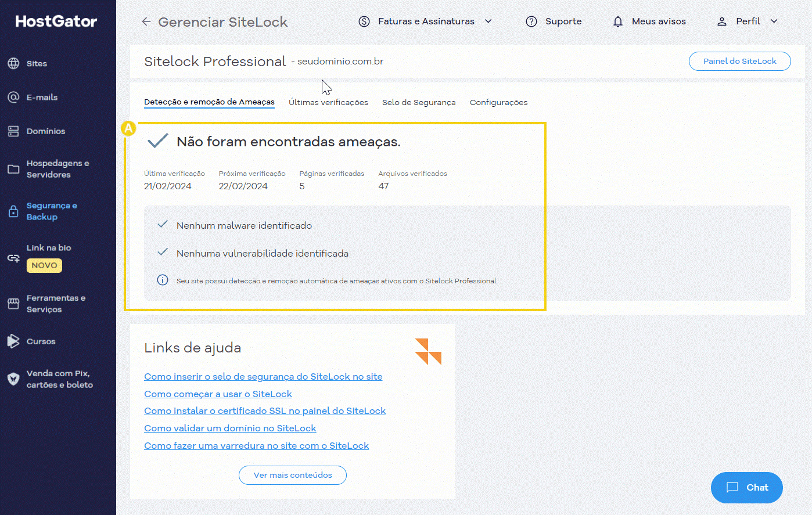Click the Links de ajuda heading
This screenshot has width=812, height=515.
tap(192, 348)
